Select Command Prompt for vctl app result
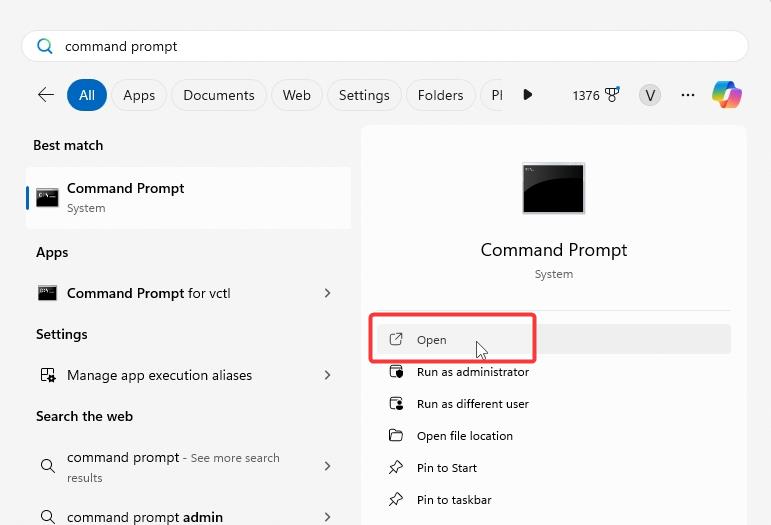 pyautogui.click(x=186, y=293)
